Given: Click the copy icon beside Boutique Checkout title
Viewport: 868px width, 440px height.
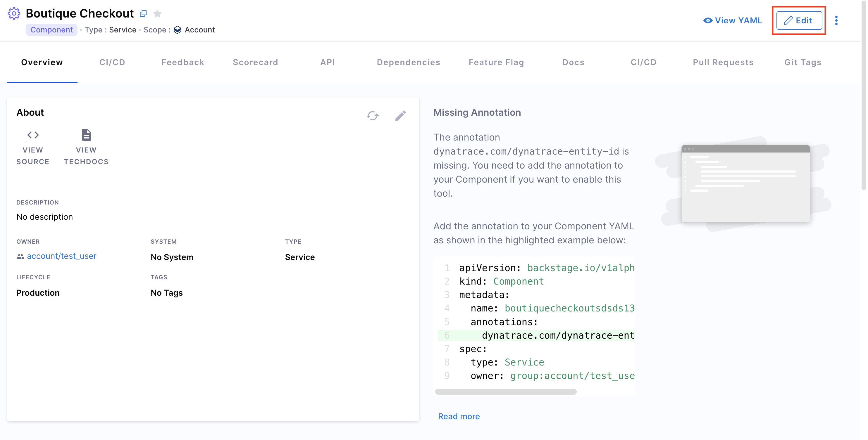Looking at the screenshot, I should [x=143, y=13].
